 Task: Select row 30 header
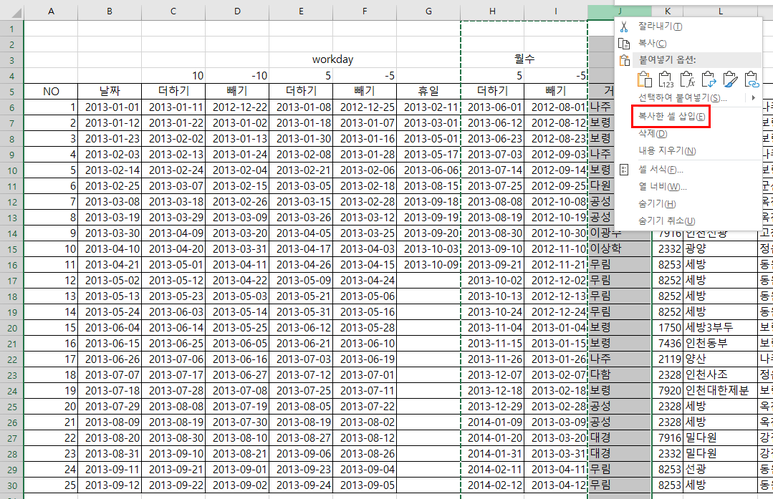(12, 486)
